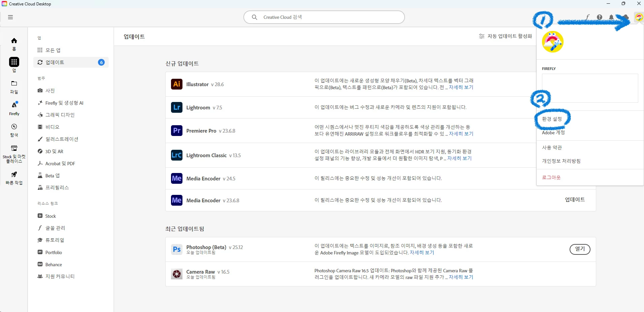
Task: Click the Lightroom Classic app icon
Action: (x=177, y=155)
